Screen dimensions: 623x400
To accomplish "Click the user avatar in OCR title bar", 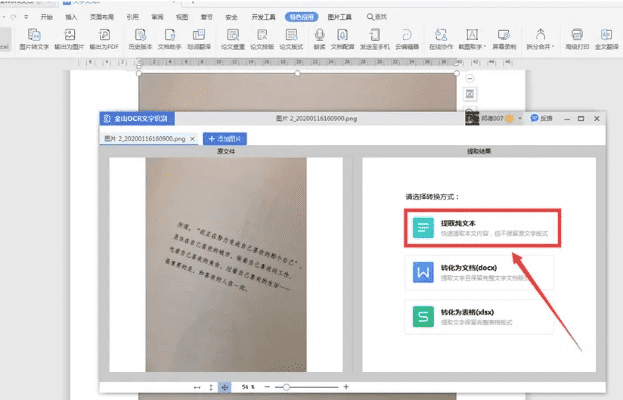I will click(472, 118).
